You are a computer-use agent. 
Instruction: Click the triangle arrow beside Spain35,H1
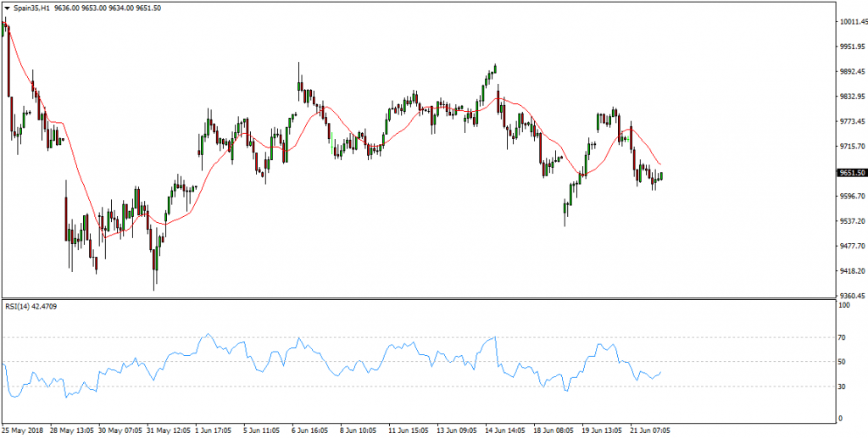click(x=7, y=8)
